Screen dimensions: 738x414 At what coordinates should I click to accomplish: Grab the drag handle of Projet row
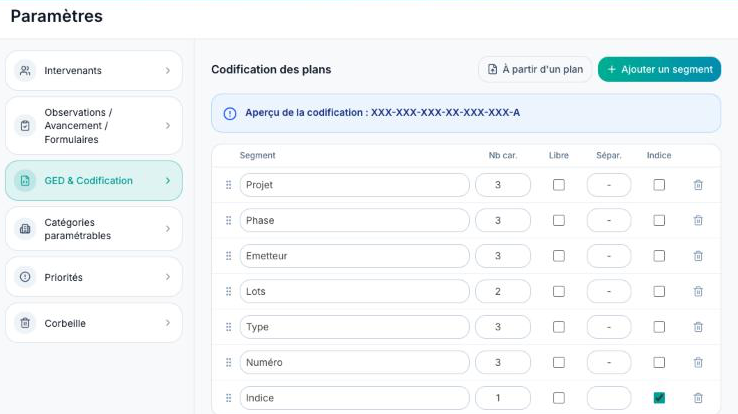tap(228, 185)
